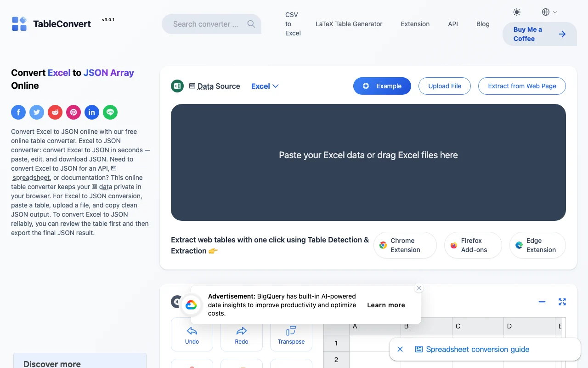Open the API nav item
Screen dimensions: 588x368
pos(453,24)
